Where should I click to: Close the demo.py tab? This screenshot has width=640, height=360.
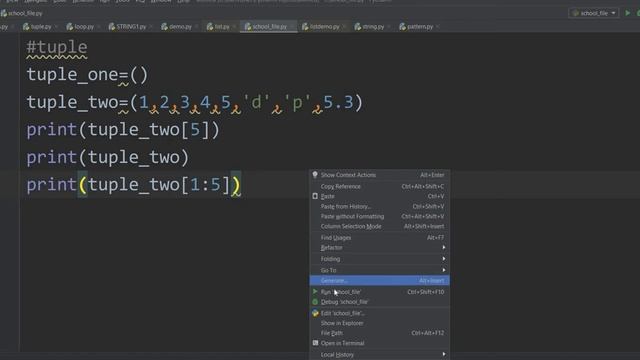pyautogui.click(x=197, y=27)
